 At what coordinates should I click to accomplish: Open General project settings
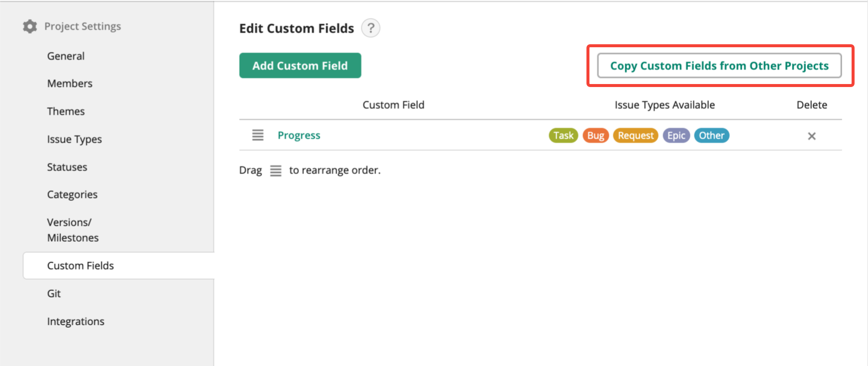(66, 56)
